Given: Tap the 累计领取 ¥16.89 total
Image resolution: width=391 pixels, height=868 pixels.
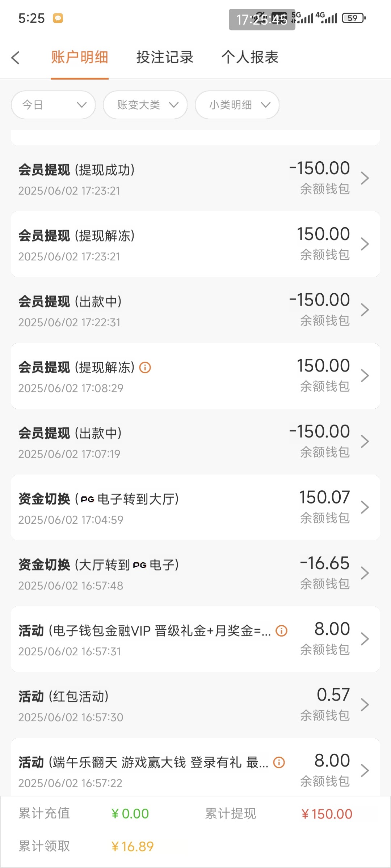Looking at the screenshot, I should click(132, 846).
